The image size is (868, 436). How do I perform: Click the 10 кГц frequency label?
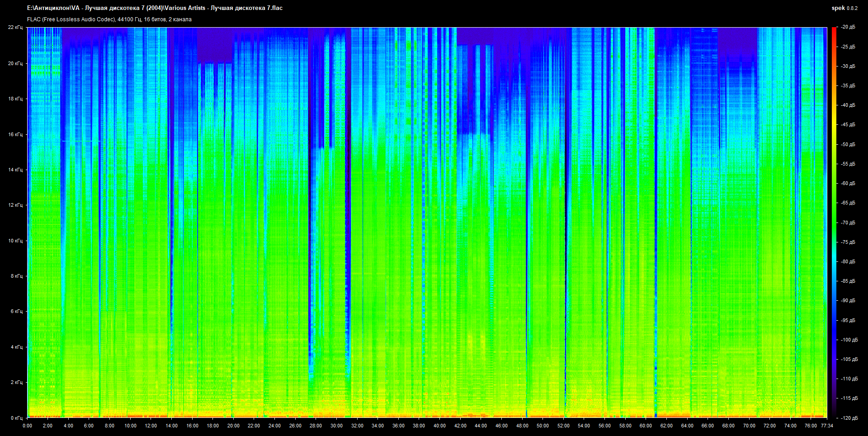click(x=15, y=241)
